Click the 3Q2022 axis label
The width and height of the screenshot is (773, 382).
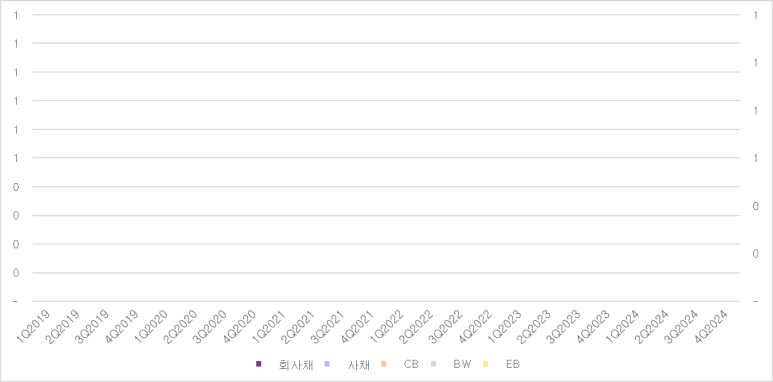[x=446, y=326]
